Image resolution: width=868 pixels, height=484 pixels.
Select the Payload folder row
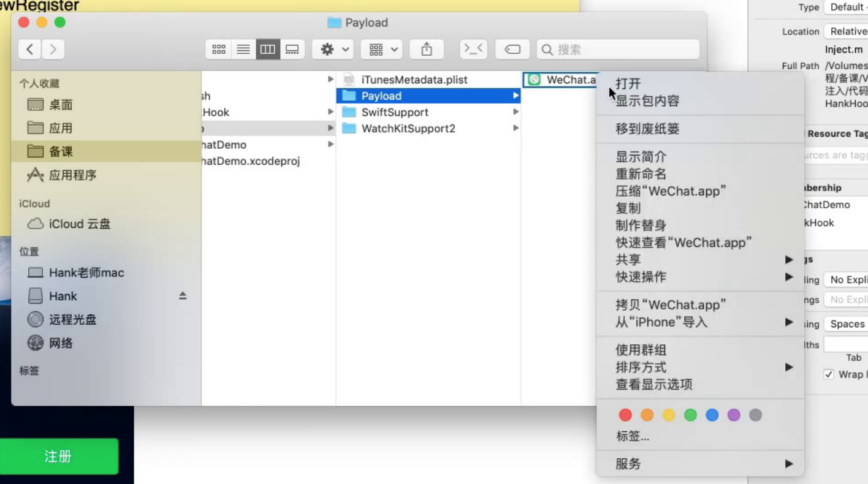click(428, 96)
